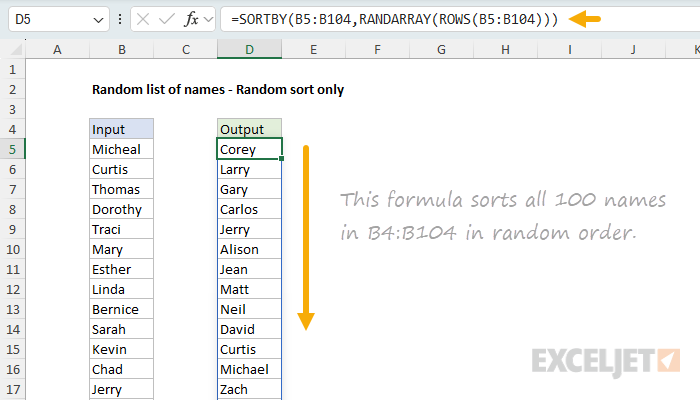This screenshot has width=700, height=400.
Task: Select the Output cell 'Jean'
Action: coord(250,269)
